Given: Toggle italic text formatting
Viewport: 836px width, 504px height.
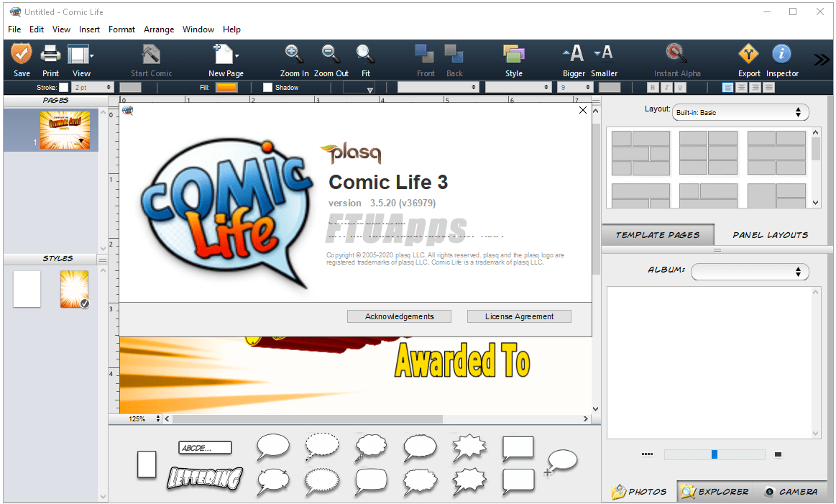Looking at the screenshot, I should pos(666,88).
